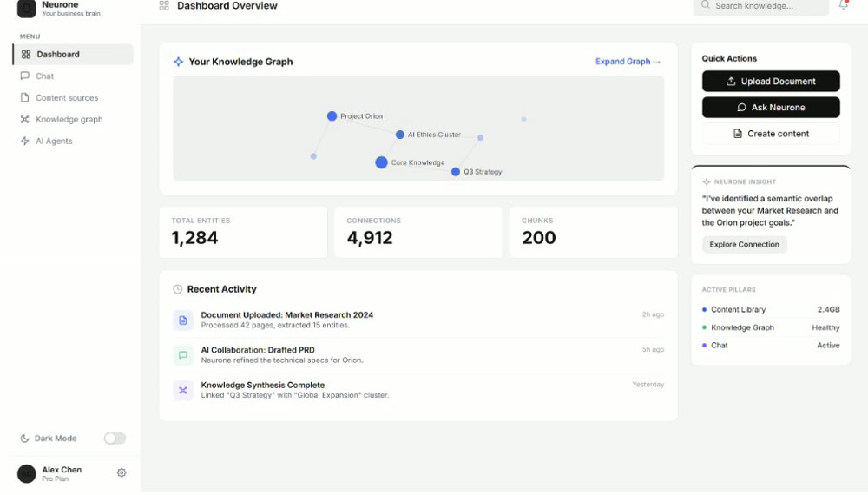Toggle the Dark Mode switch
The width and height of the screenshot is (868, 495).
115,439
